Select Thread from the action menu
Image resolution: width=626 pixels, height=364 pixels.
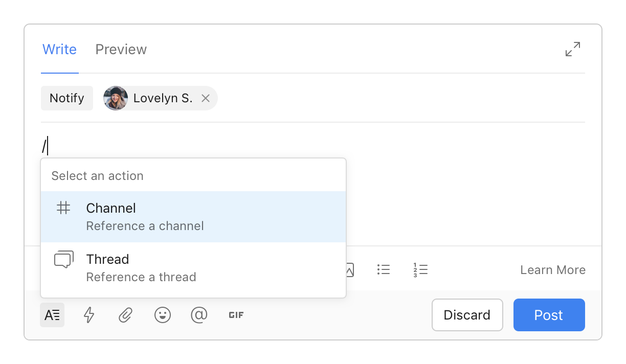(193, 268)
